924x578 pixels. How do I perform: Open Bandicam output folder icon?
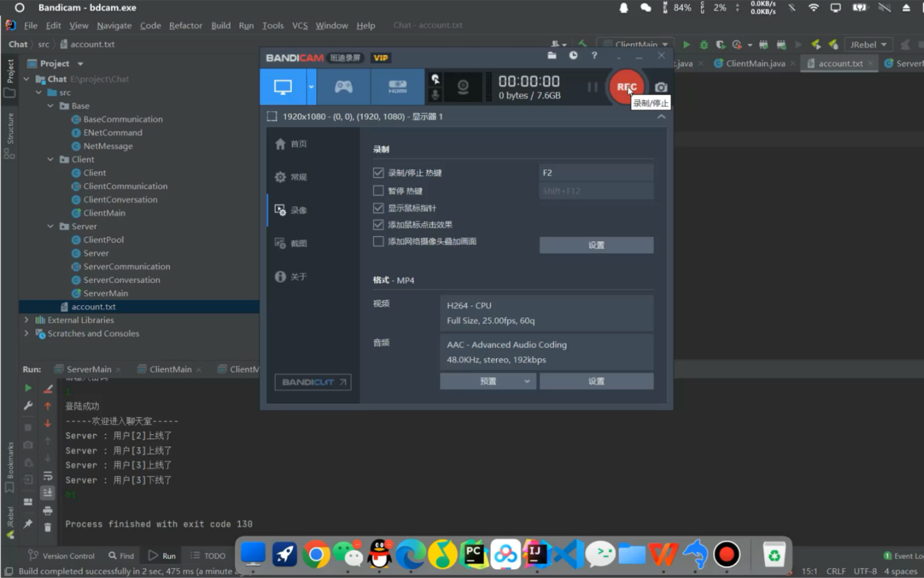click(x=552, y=56)
